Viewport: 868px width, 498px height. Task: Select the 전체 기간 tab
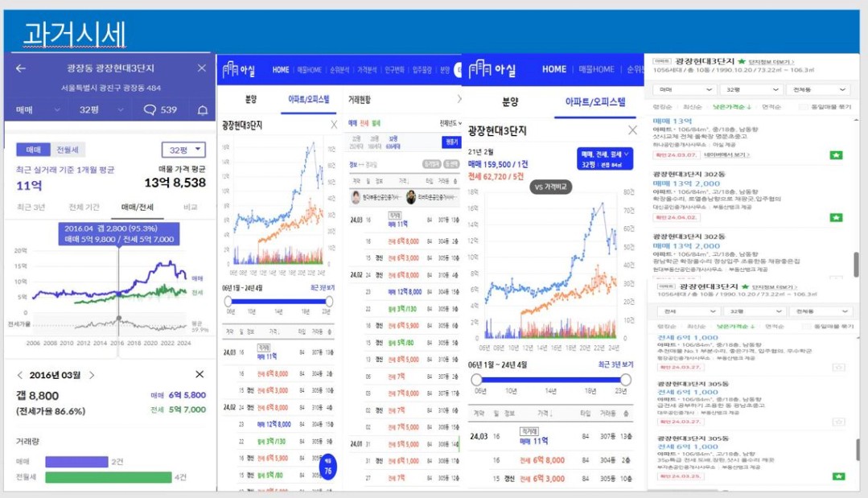(84, 207)
